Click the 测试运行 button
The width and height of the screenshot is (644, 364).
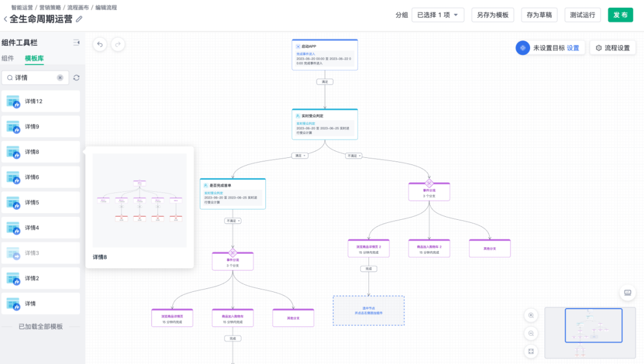(583, 15)
